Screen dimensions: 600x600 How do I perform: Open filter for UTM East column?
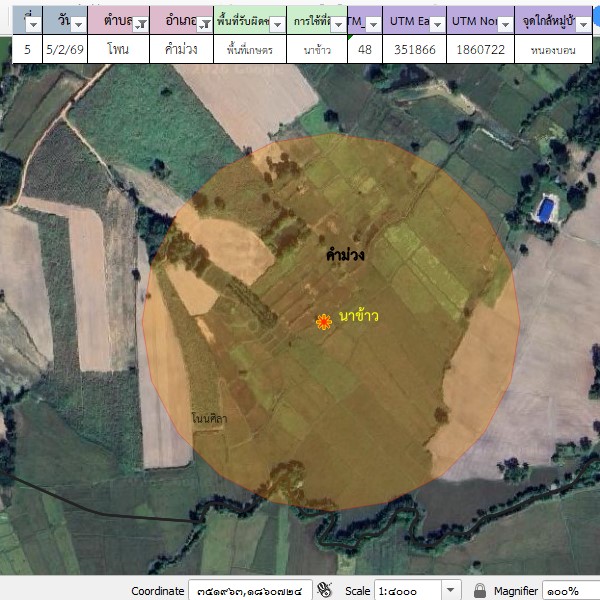coord(435,23)
